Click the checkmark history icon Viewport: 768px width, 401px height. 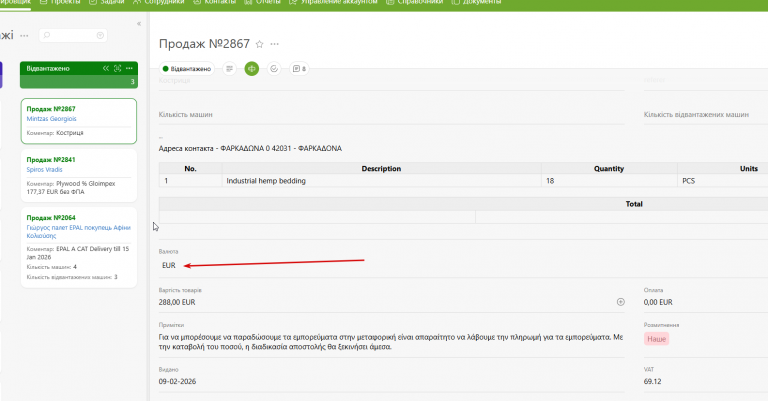click(274, 69)
